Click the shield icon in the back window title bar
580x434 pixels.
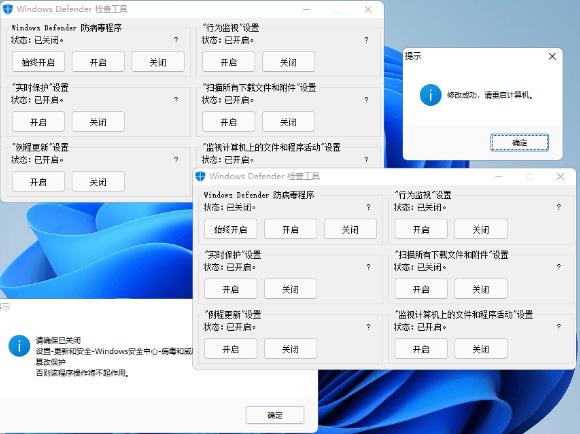7,9
